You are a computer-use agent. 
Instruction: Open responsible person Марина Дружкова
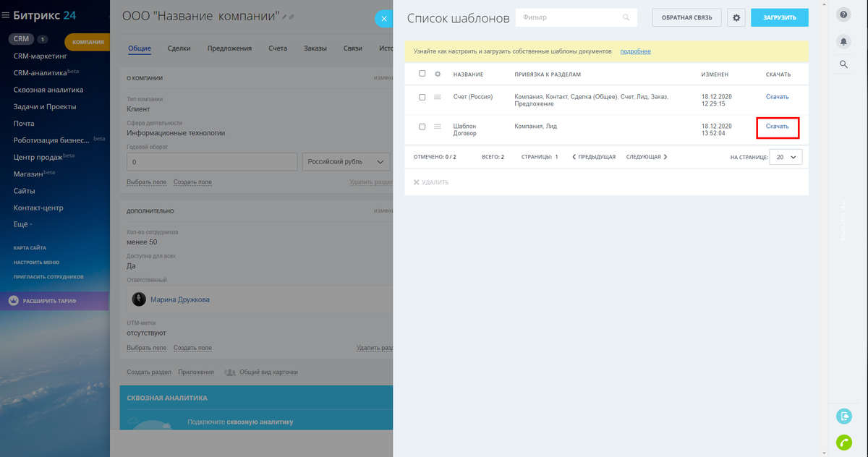180,299
